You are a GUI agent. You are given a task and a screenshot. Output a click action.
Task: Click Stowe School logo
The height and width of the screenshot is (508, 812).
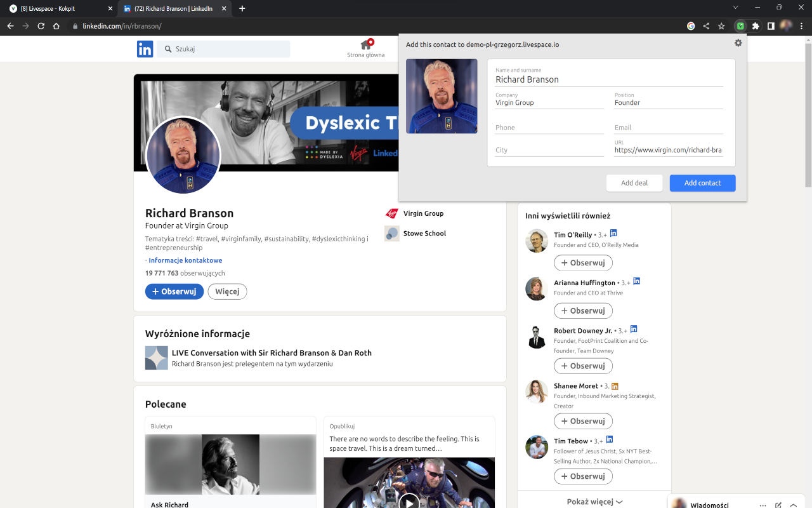pyautogui.click(x=391, y=233)
